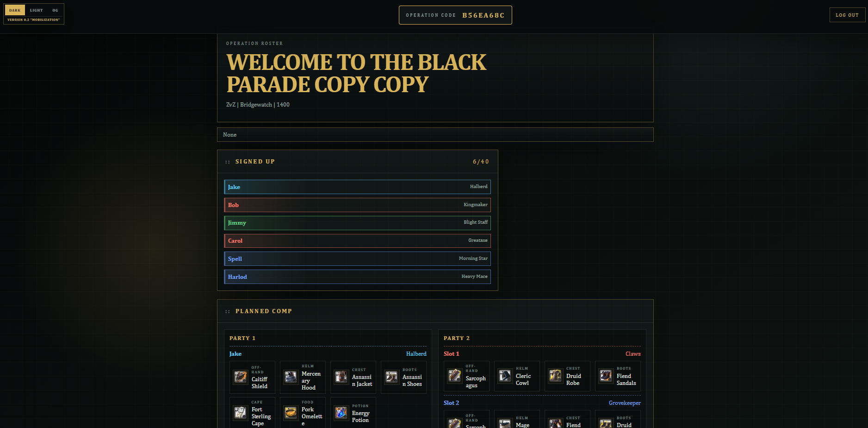Click Jake's Caitiff Shield off-hand icon

(x=241, y=377)
